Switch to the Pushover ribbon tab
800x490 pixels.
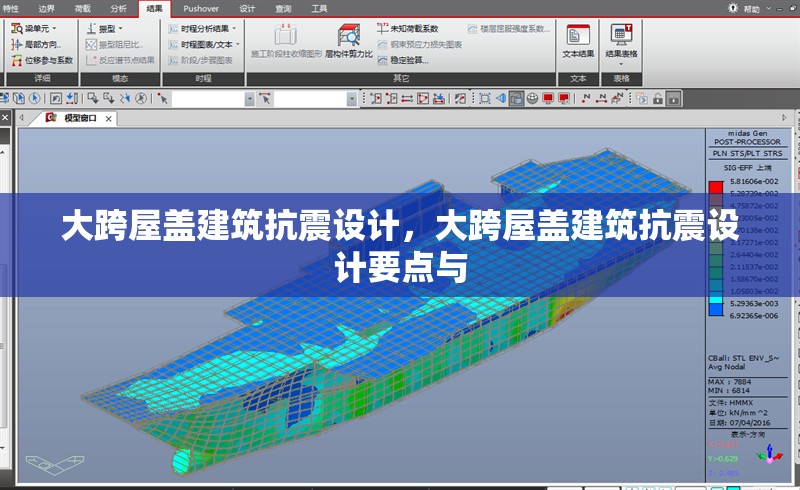[x=201, y=9]
